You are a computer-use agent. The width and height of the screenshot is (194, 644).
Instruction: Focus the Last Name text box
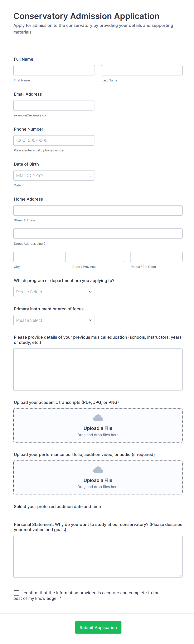[x=142, y=70]
